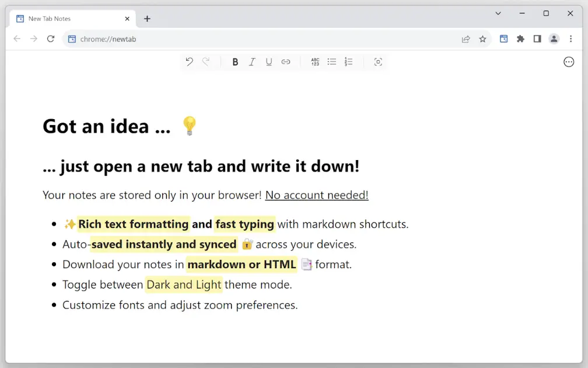588x368 pixels.
Task: Open a new browser tab
Action: coord(147,18)
